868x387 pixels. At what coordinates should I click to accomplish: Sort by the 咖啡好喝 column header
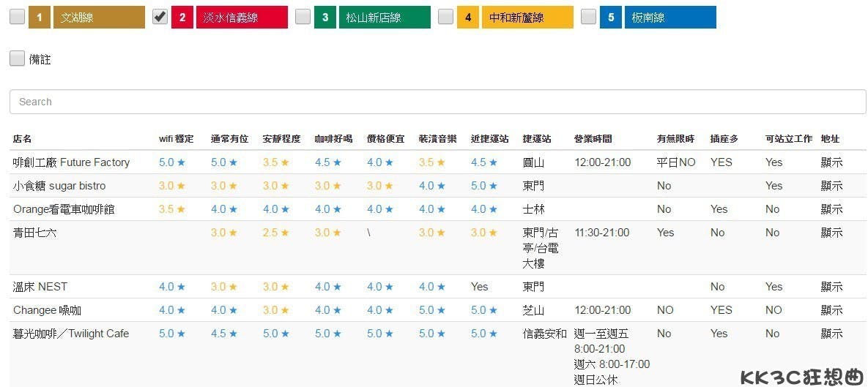pos(333,139)
